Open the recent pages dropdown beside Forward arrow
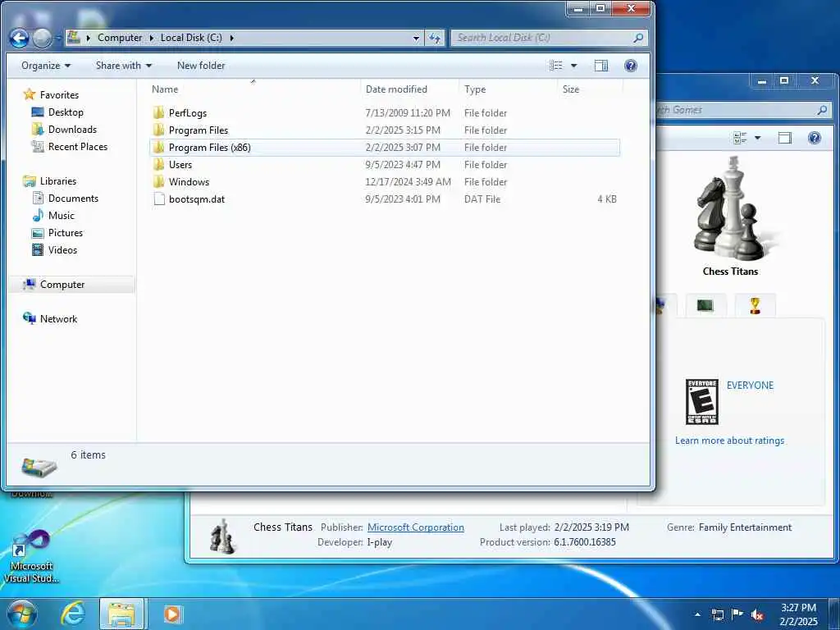 (x=57, y=39)
